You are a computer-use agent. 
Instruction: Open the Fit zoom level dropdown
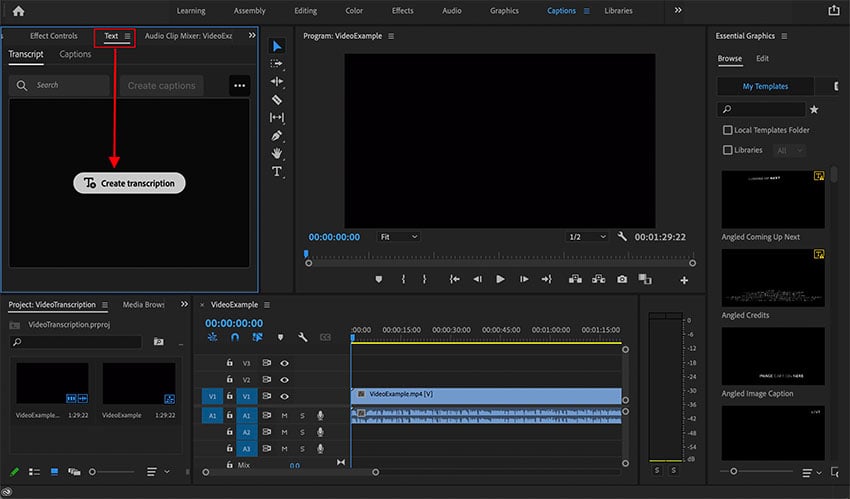399,237
